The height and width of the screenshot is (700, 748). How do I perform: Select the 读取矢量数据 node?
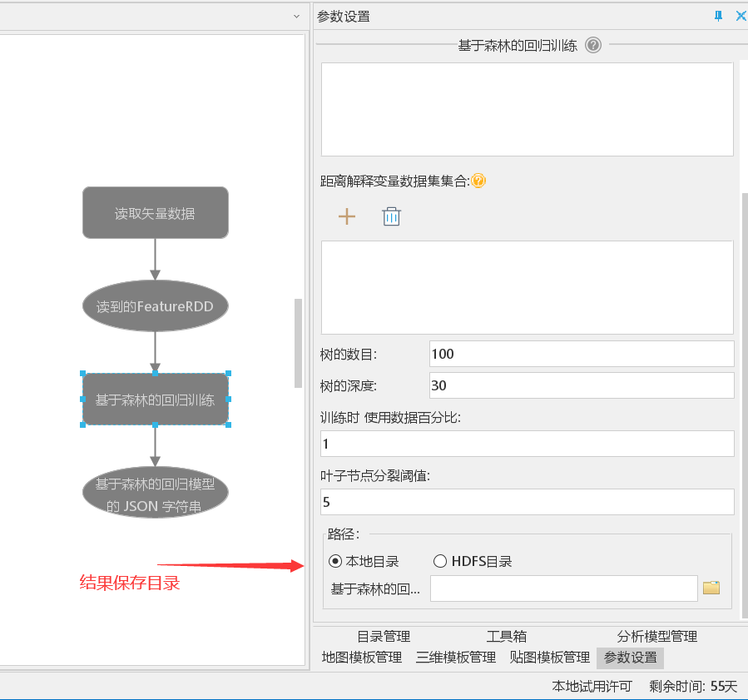[155, 213]
